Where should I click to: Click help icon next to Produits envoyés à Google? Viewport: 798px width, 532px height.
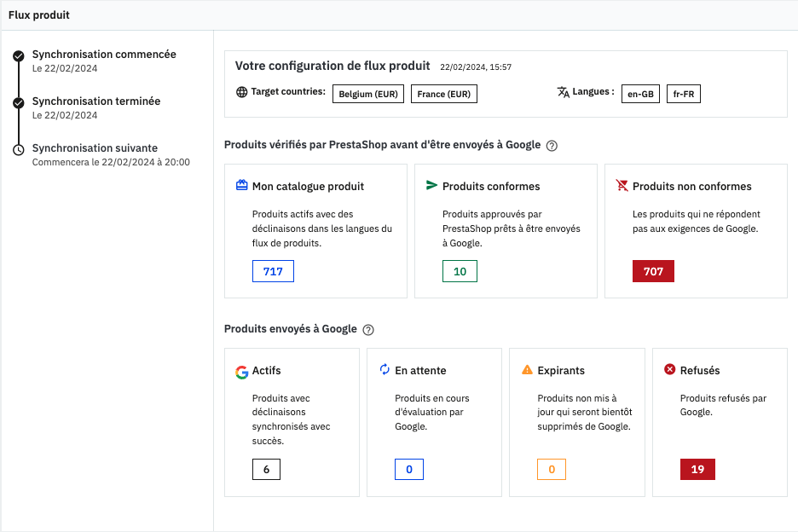coord(368,330)
